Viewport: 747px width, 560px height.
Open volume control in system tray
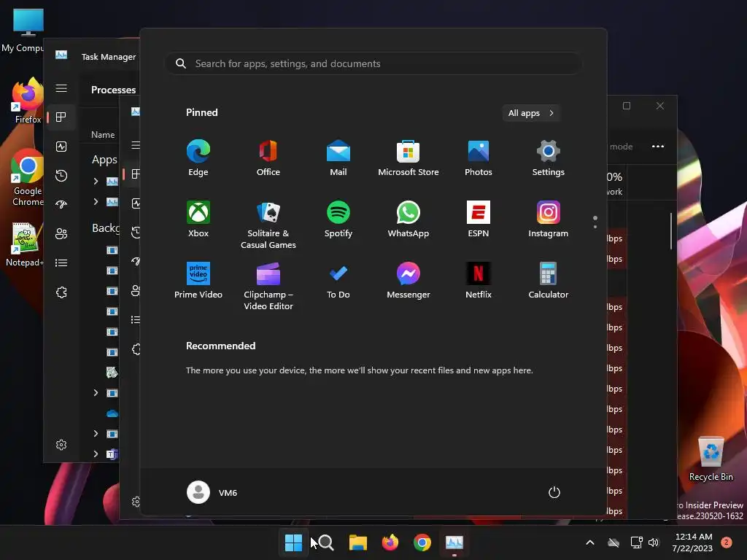point(653,542)
